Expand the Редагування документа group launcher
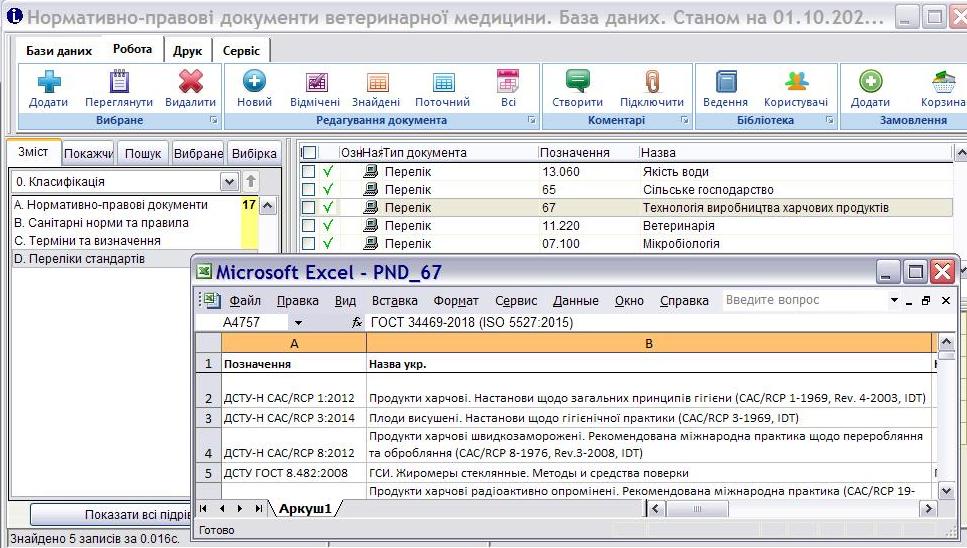Screen dimensions: 967x548 [x=532, y=120]
